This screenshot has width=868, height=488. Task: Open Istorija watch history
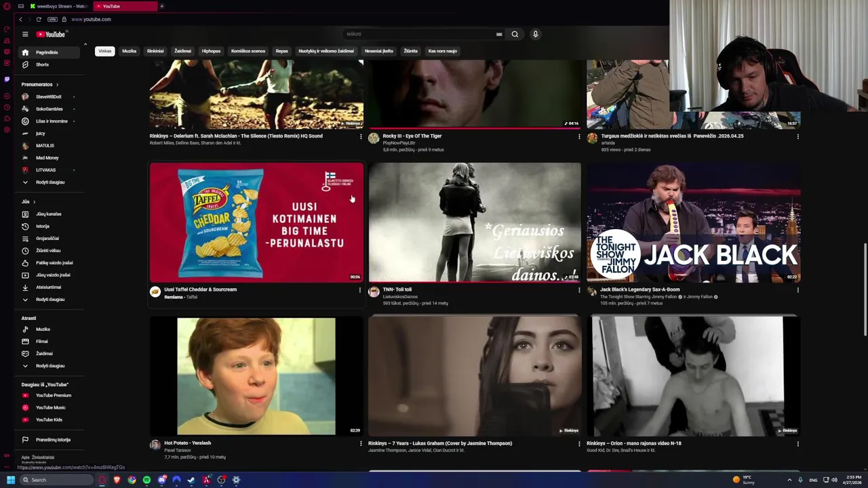(x=49, y=226)
